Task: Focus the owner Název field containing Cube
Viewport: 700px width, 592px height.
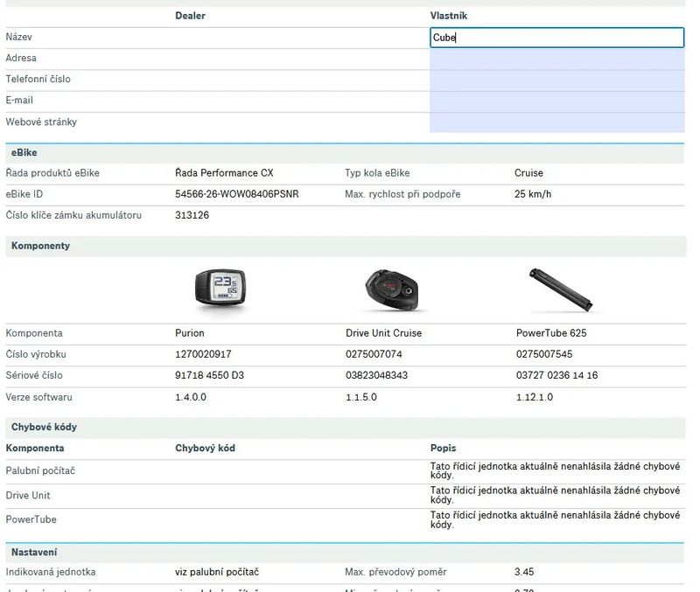Action: [556, 38]
